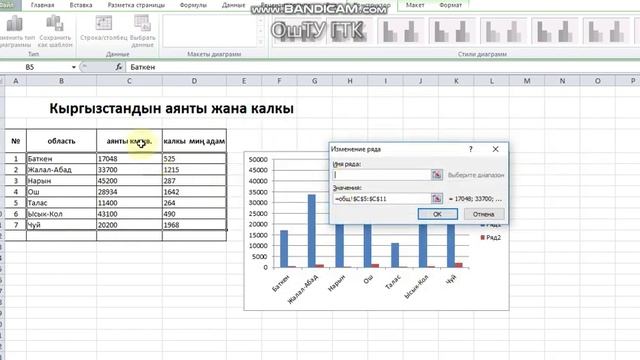
Task: Open the Разметка страницы ribbon tab
Action: [136, 5]
